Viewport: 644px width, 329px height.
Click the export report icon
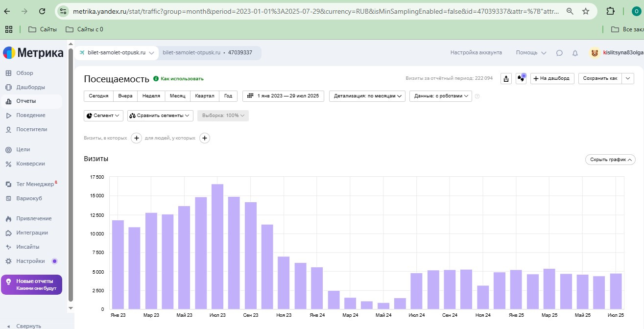(x=506, y=78)
